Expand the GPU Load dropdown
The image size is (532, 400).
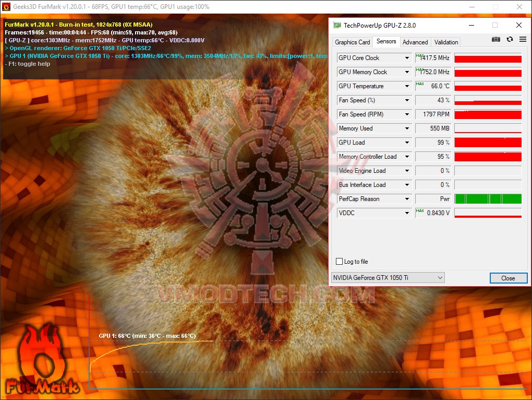tap(407, 143)
